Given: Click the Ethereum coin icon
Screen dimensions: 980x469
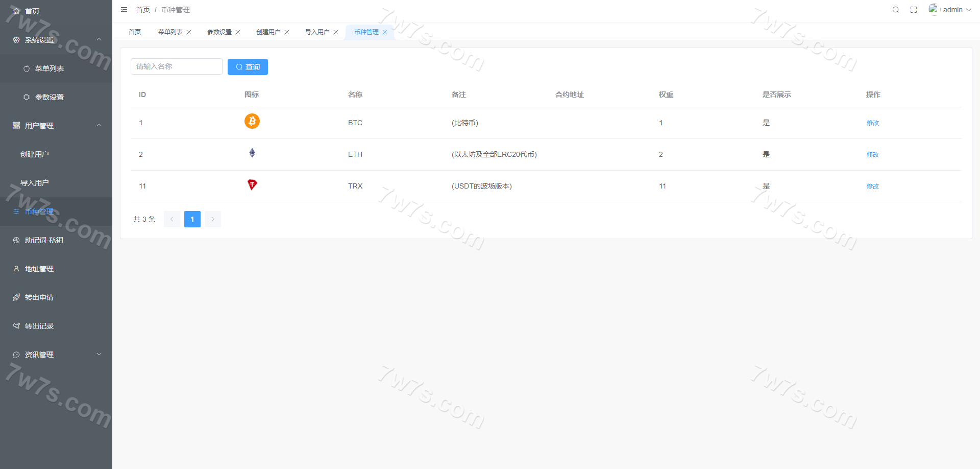Looking at the screenshot, I should coord(252,153).
